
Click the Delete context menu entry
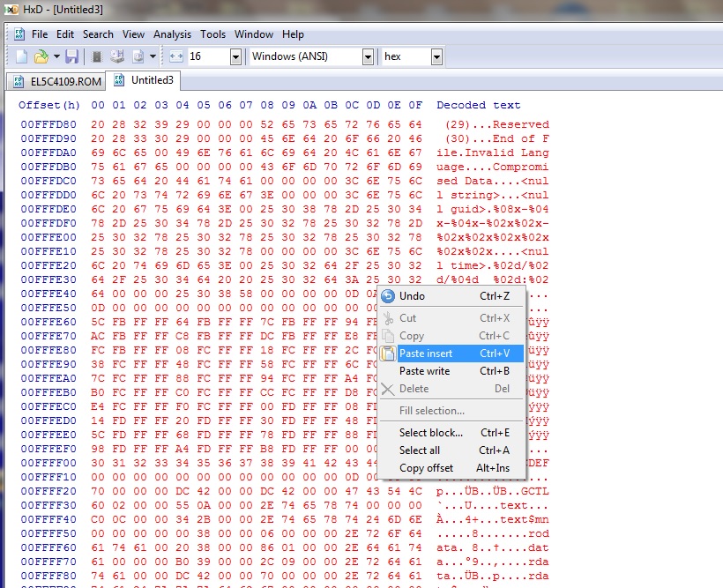click(x=451, y=389)
